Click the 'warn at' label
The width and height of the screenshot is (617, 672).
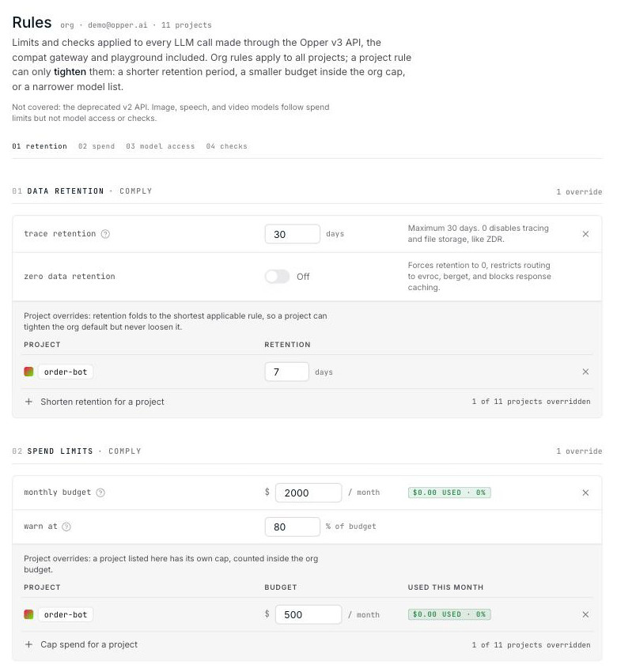pyautogui.click(x=40, y=526)
